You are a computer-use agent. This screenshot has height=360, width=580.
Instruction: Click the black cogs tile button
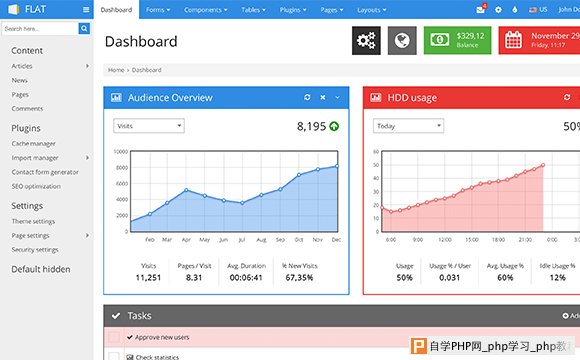pyautogui.click(x=366, y=40)
